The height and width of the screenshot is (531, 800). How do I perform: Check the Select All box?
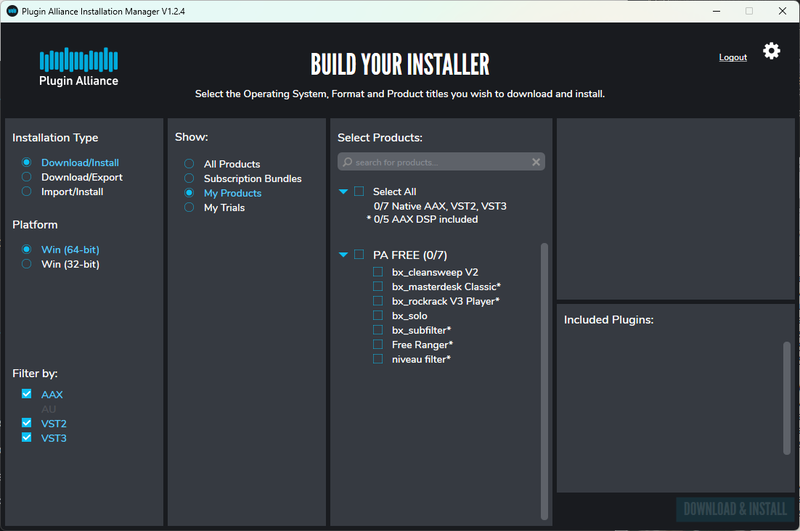[x=359, y=191]
